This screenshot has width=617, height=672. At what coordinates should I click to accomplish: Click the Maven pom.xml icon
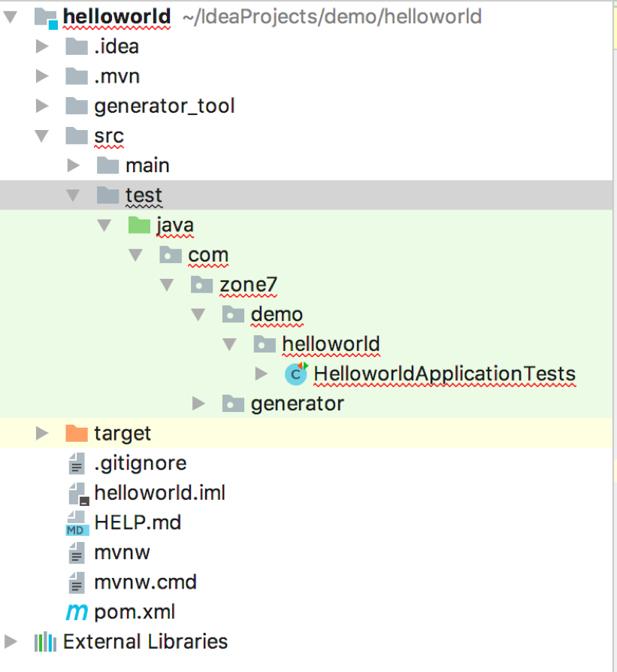click(77, 612)
